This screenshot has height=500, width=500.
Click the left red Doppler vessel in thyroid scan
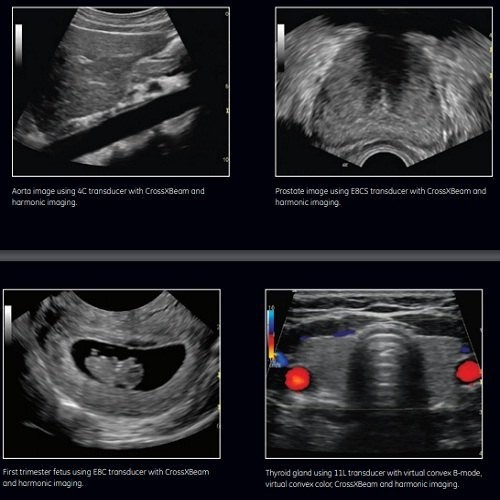click(298, 378)
